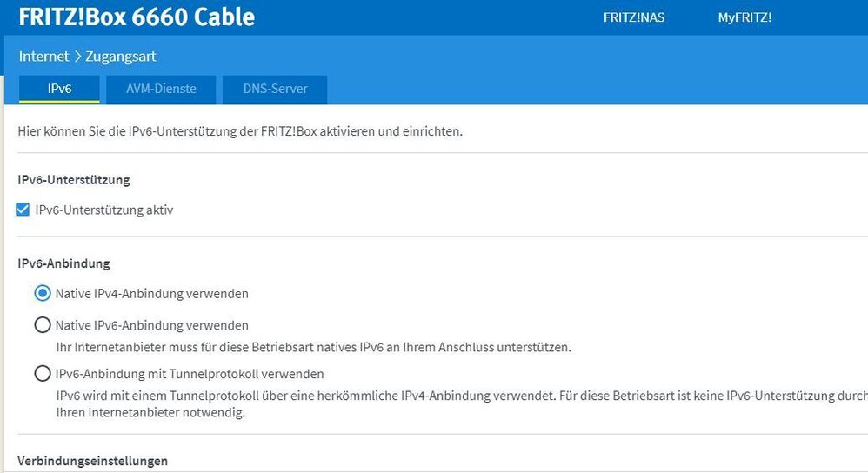Viewport: 868px width, 473px height.
Task: Click the 'Native IPv6-Anbindung verwenden' label text
Action: 151,325
